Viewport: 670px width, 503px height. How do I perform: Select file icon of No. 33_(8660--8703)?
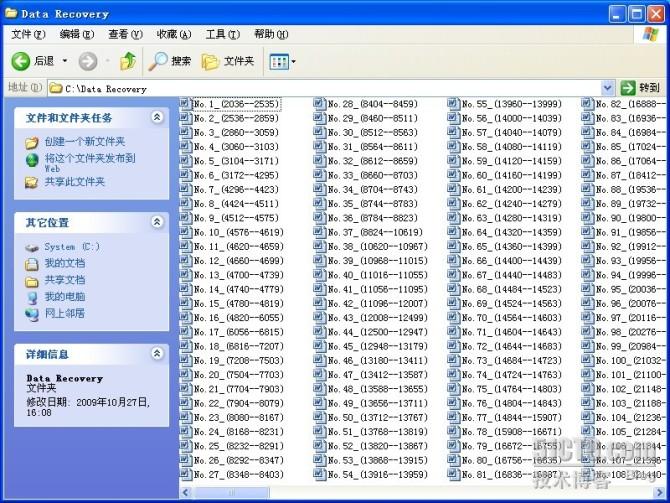[x=319, y=175]
